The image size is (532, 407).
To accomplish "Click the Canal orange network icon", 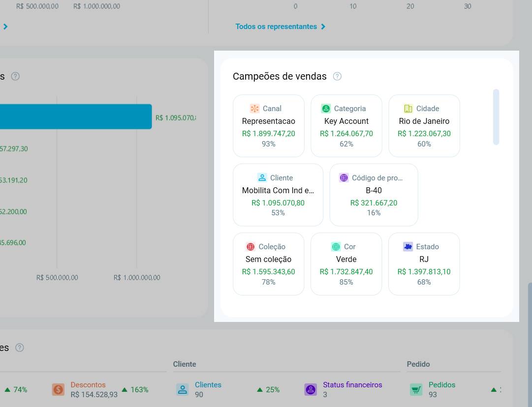I will (x=254, y=109).
